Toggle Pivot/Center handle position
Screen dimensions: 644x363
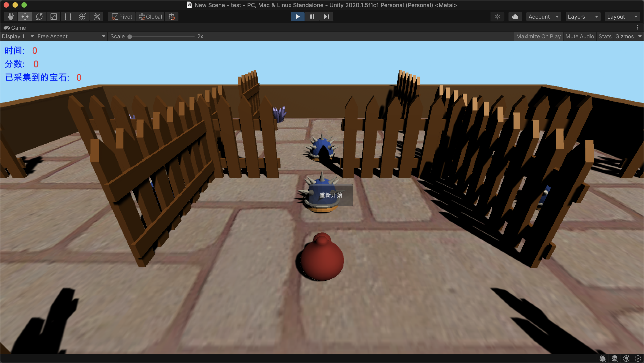pyautogui.click(x=122, y=17)
